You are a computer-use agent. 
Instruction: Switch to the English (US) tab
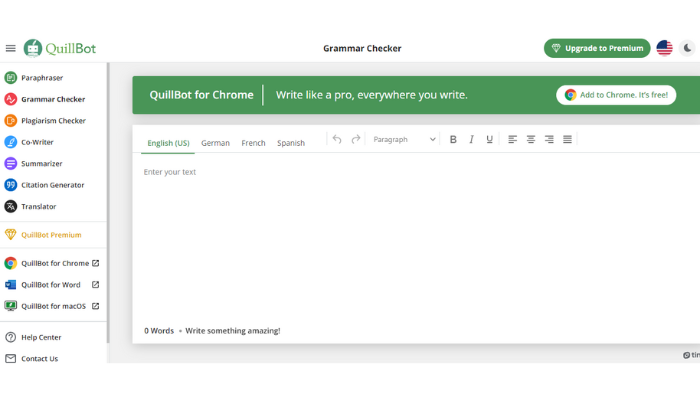(x=168, y=143)
